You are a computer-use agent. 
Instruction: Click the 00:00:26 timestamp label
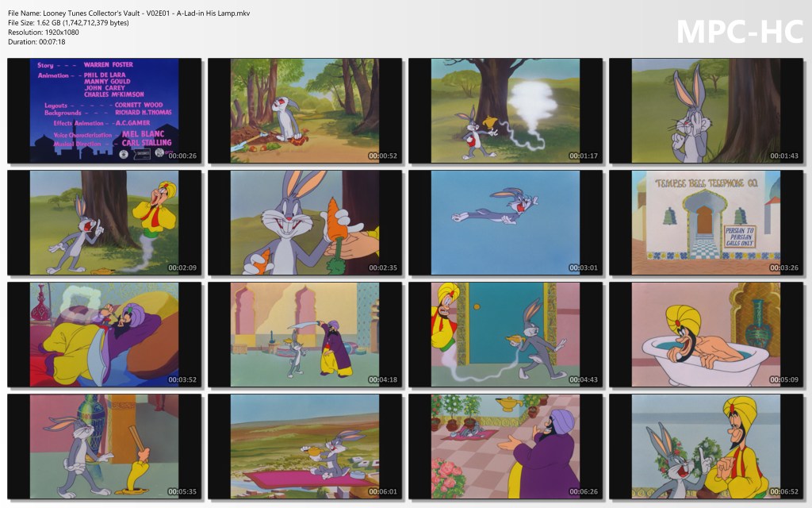[x=182, y=156]
